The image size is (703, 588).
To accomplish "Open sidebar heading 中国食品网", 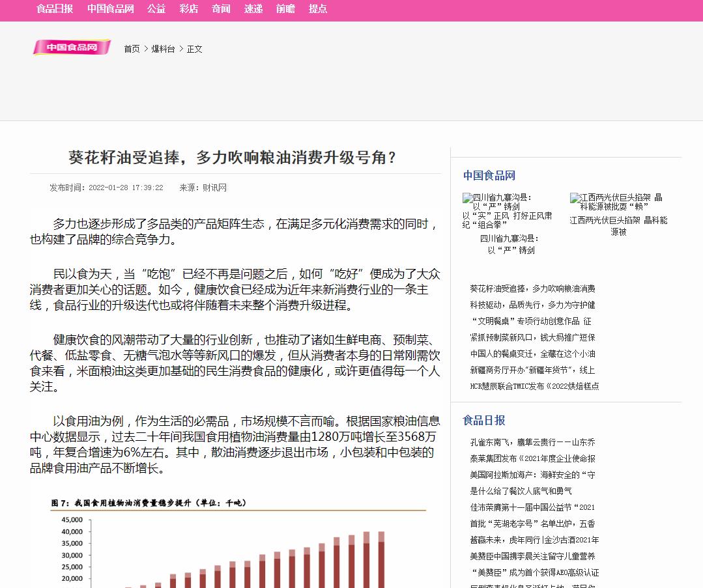I will [489, 175].
